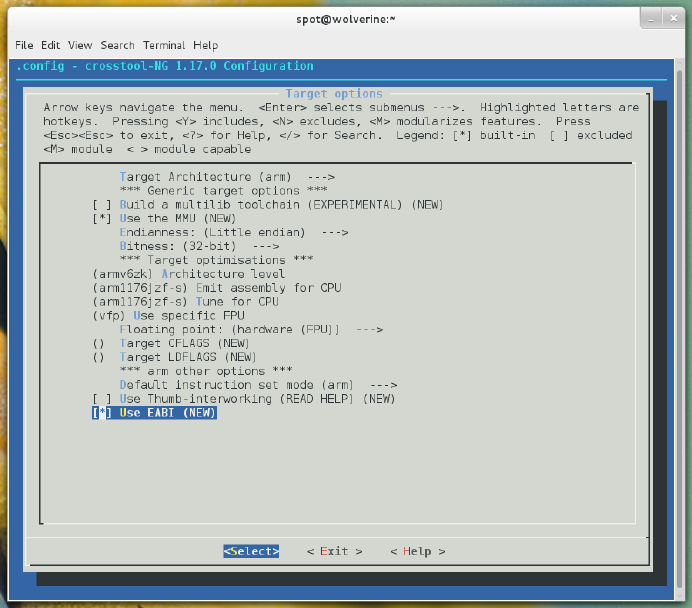This screenshot has width=692, height=608.
Task: Open Bitness (32-bit) submenu
Action: point(199,246)
